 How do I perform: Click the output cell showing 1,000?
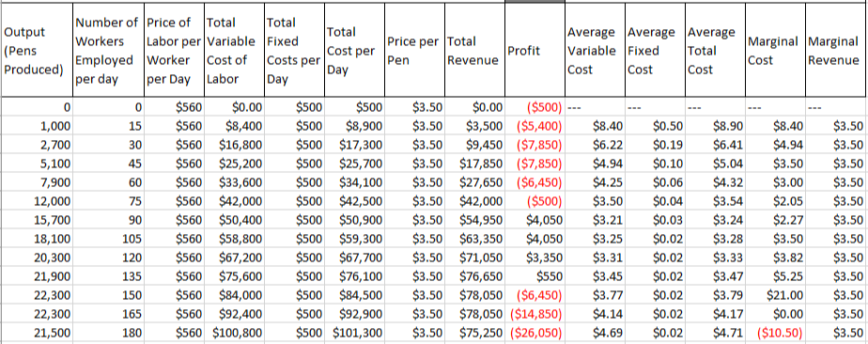click(37, 126)
